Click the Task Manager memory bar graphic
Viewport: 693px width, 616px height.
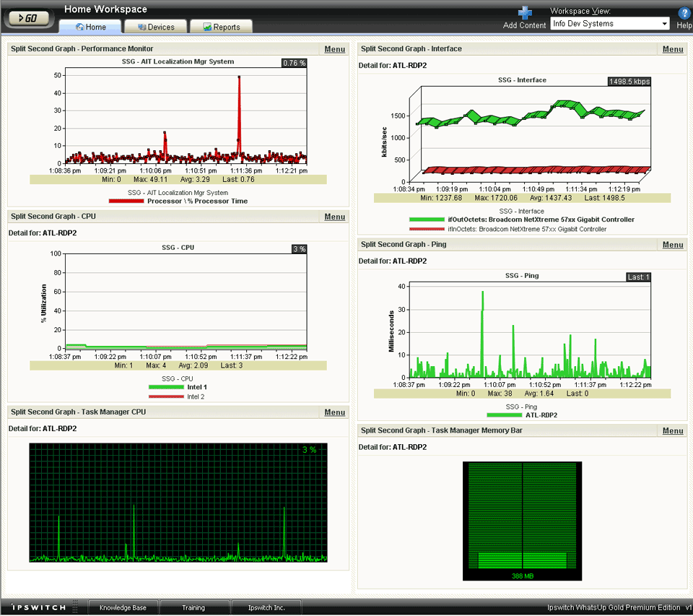[x=522, y=520]
